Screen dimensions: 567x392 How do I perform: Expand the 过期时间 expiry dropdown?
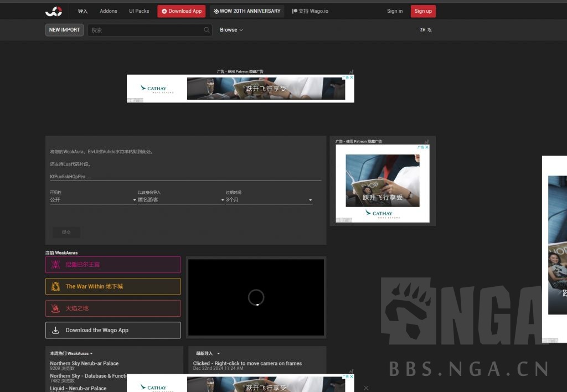[x=269, y=200]
